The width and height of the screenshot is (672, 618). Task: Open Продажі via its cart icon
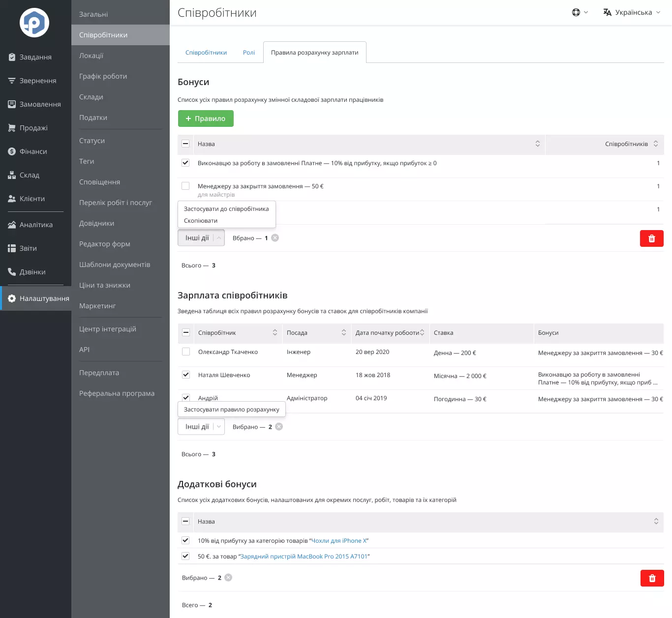click(x=12, y=128)
